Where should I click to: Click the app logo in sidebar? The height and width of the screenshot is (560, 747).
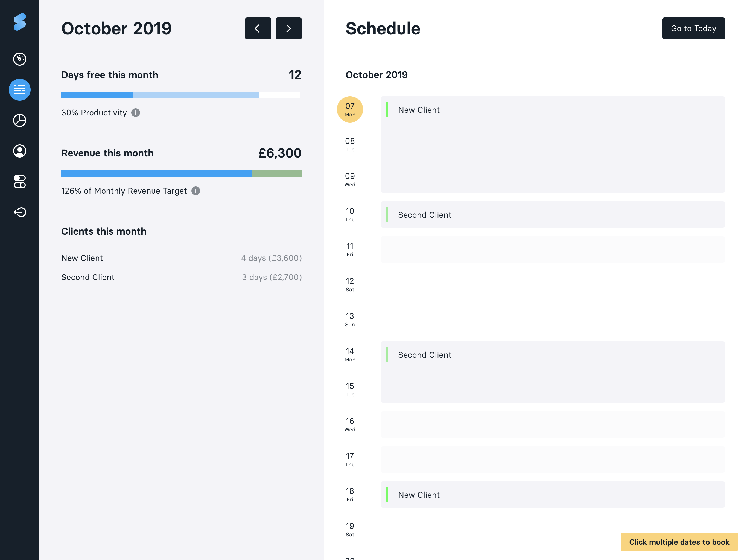click(20, 22)
